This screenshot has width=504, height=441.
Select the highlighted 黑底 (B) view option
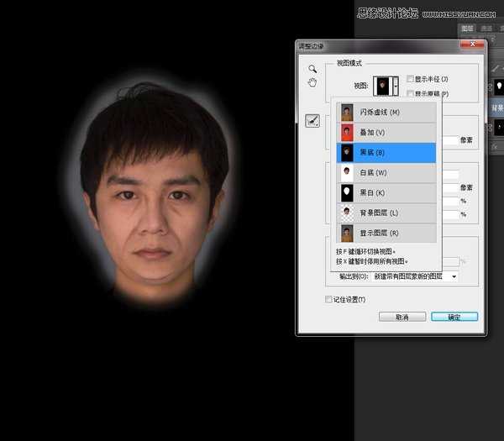click(x=386, y=152)
